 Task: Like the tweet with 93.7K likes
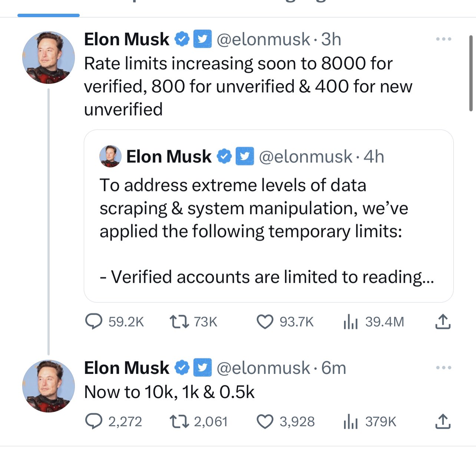click(x=265, y=322)
